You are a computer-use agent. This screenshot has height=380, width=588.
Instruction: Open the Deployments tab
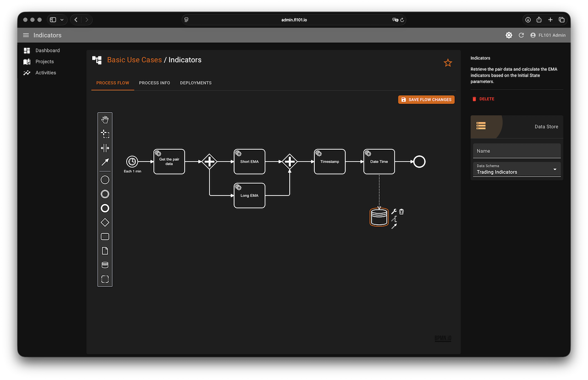point(196,83)
